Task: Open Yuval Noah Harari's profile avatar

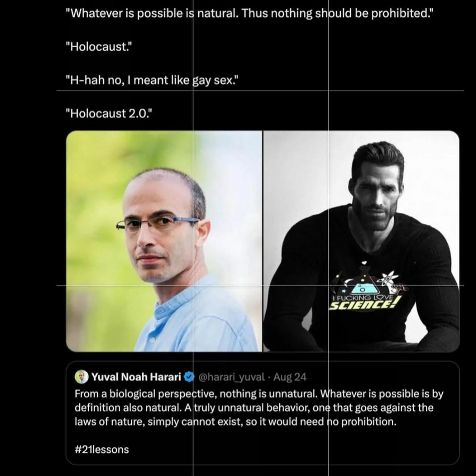Action: [81, 377]
